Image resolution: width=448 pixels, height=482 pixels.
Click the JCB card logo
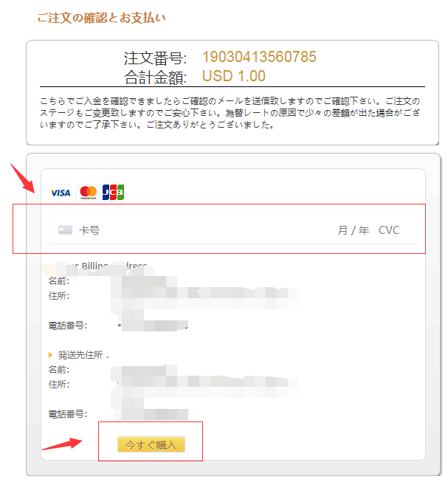click(113, 193)
